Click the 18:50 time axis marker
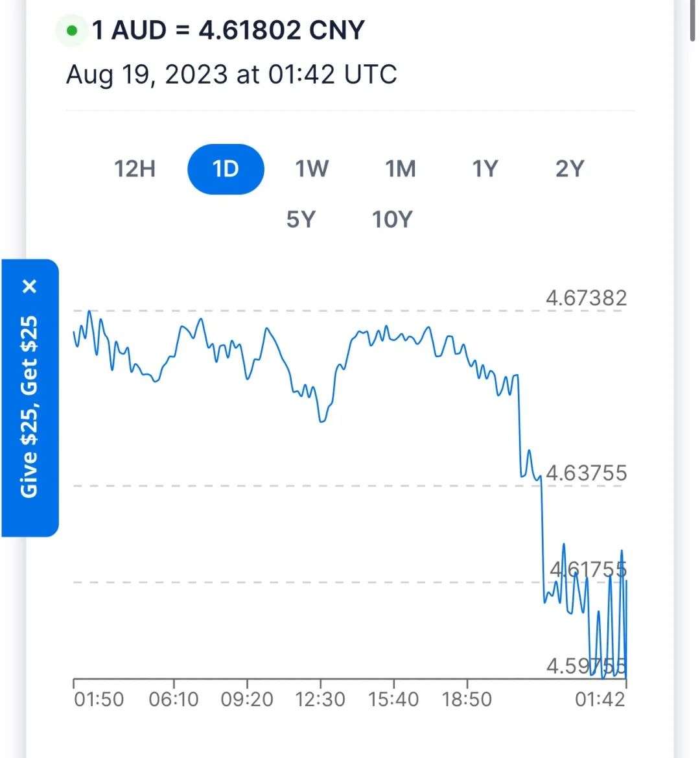Screen dimensions: 700x758 pos(467,700)
